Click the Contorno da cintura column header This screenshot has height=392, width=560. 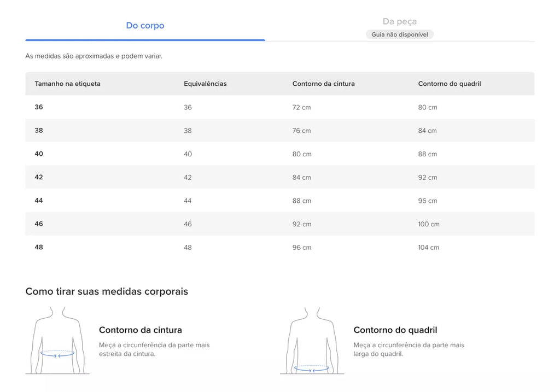click(324, 84)
